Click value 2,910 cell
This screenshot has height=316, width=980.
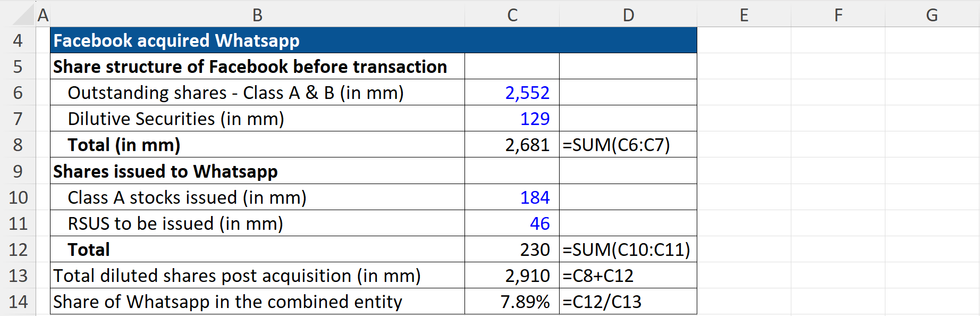[512, 276]
